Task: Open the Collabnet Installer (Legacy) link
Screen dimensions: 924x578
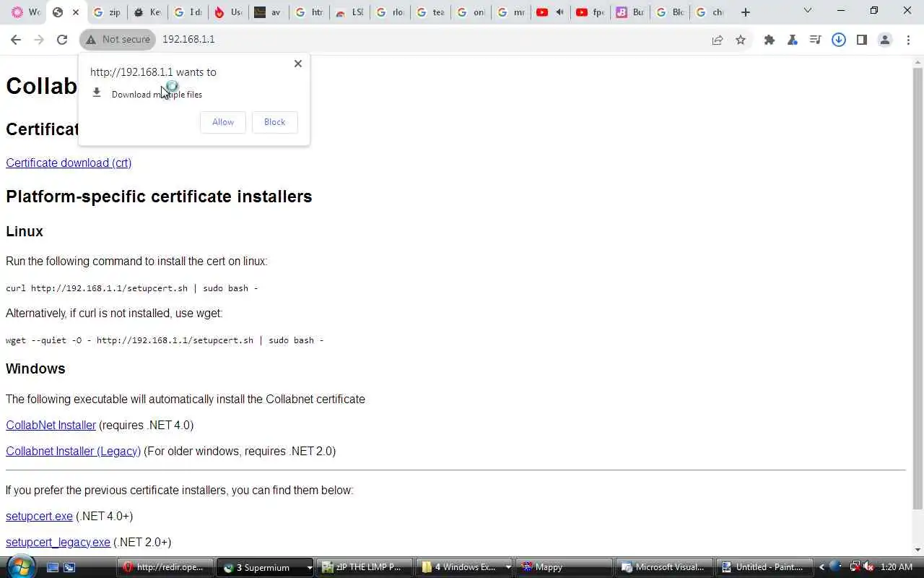Action: point(73,451)
